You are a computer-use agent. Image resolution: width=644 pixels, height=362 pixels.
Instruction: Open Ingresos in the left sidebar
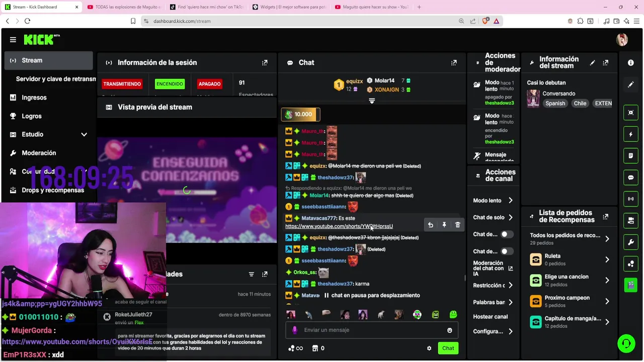tap(48, 98)
